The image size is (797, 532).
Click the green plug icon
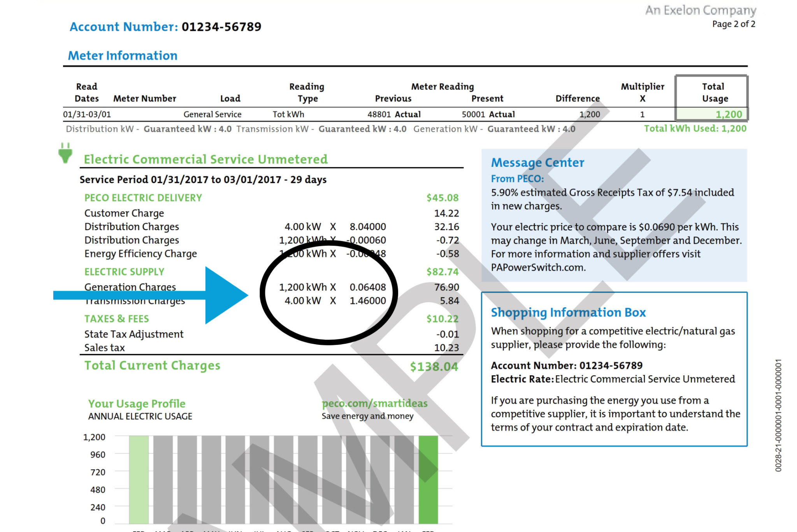[65, 153]
